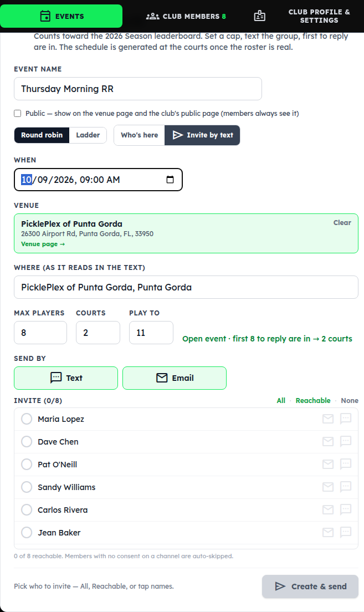Enable the Public visibility checkbox

coord(18,114)
